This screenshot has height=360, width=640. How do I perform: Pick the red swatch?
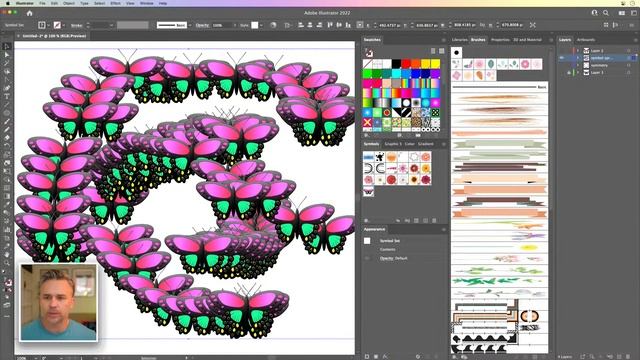pos(406,64)
